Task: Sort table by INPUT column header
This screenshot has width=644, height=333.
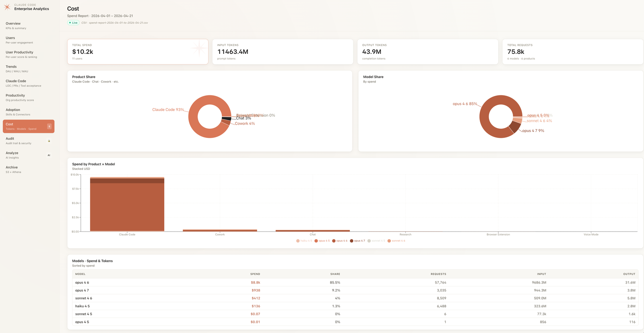Action: click(542, 274)
